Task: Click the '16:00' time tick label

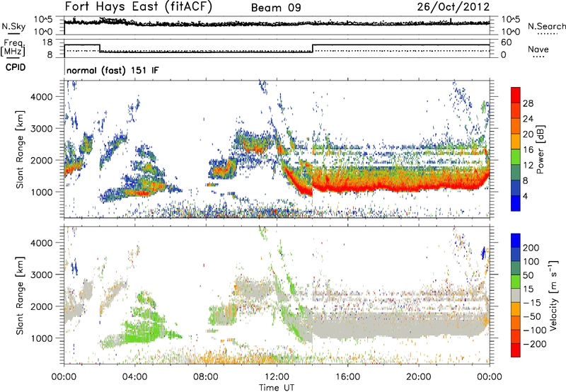Action: (x=347, y=377)
